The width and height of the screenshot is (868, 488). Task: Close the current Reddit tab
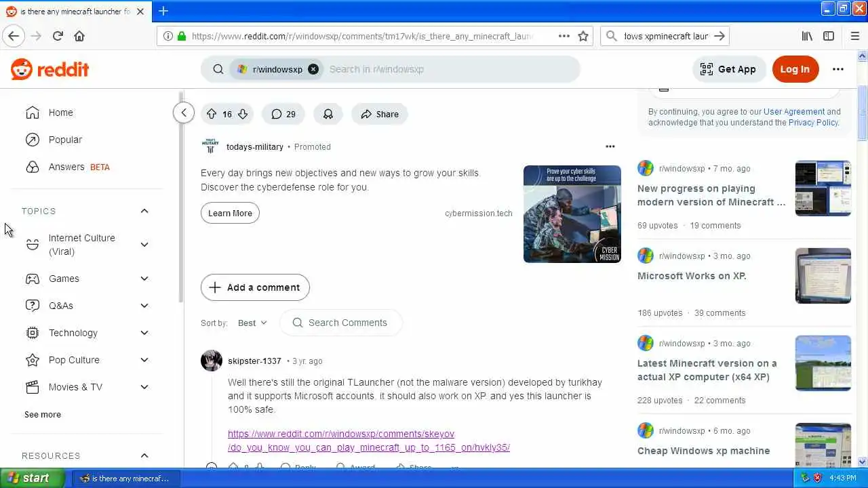140,12
